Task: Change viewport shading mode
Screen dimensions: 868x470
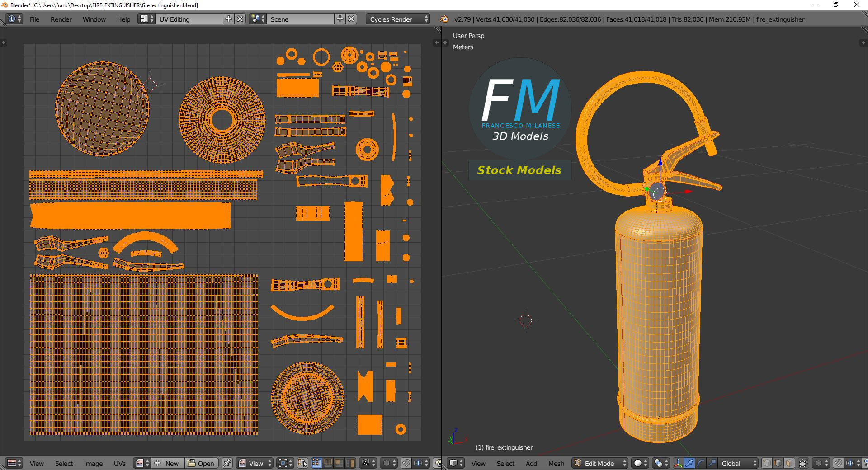Action: (x=641, y=463)
